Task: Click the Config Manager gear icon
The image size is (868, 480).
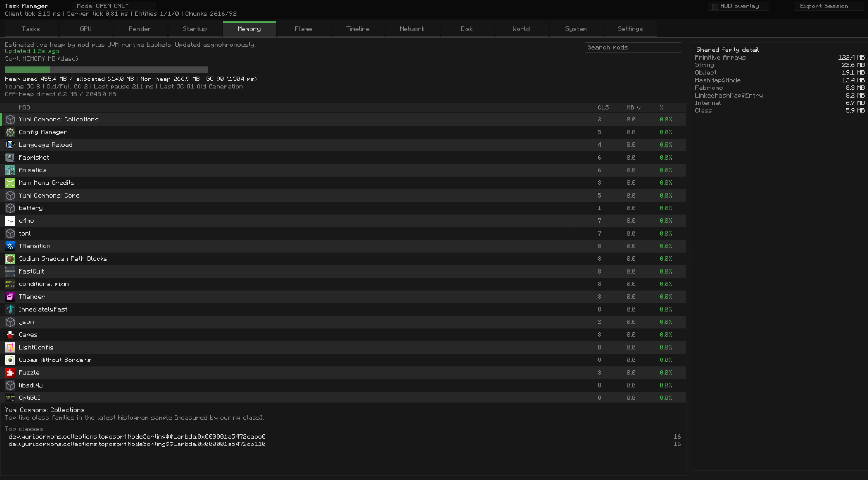Action: click(x=10, y=132)
